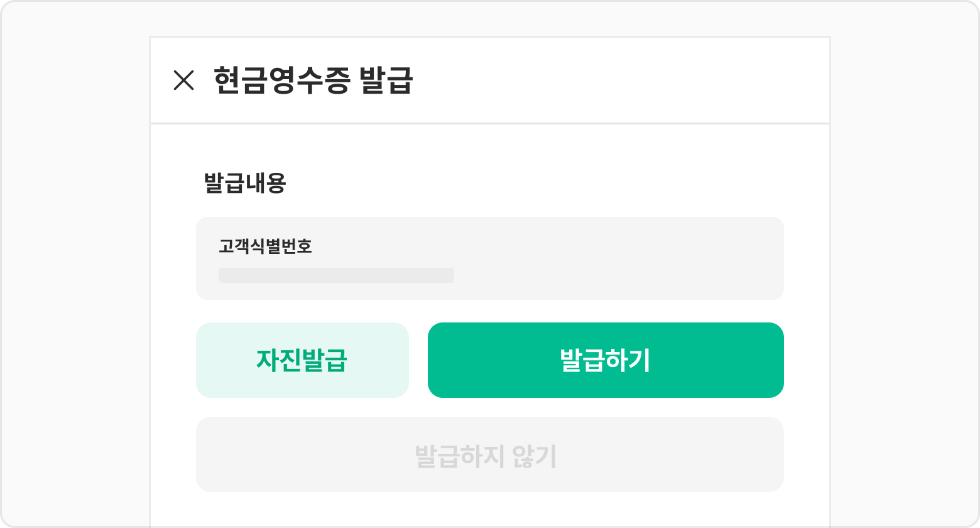Dismiss the cash receipt window with X
Screen dimensions: 980x528
pos(183,80)
